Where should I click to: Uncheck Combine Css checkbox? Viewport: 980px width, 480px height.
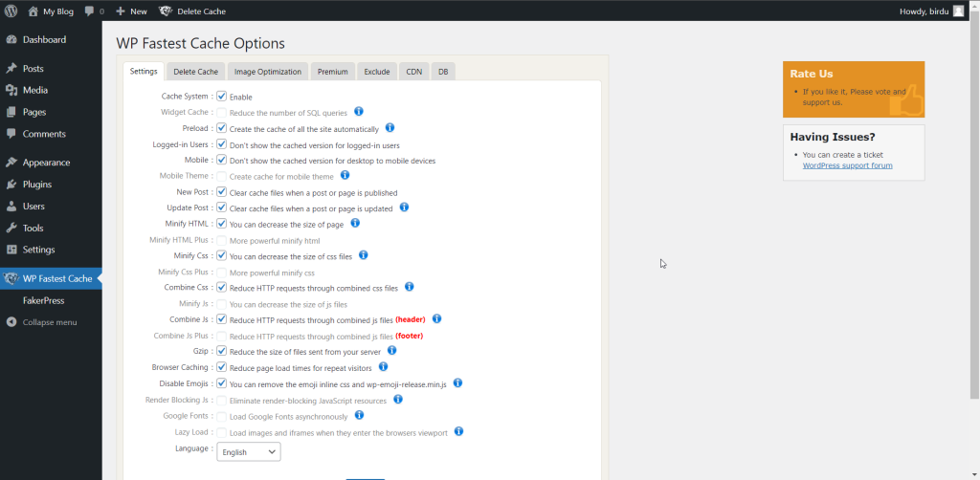[221, 288]
